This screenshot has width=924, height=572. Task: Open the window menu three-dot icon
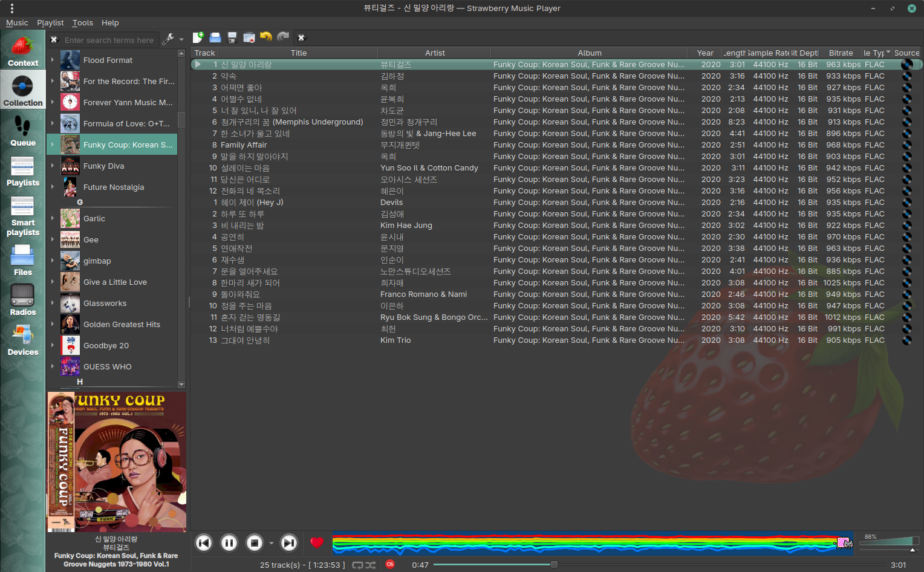coord(11,8)
